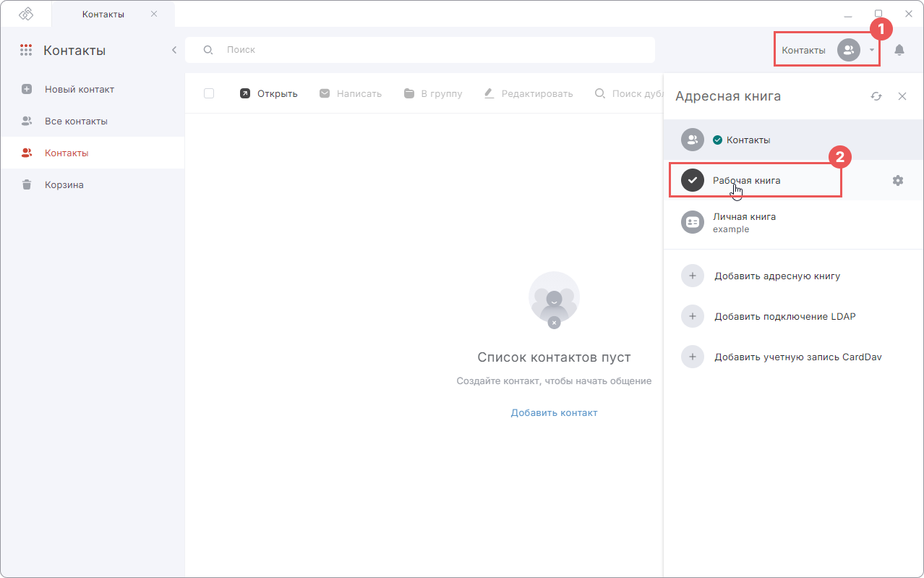Collapse the left sidebar with the chevron
Image resolution: width=924 pixels, height=578 pixels.
pyautogui.click(x=174, y=50)
